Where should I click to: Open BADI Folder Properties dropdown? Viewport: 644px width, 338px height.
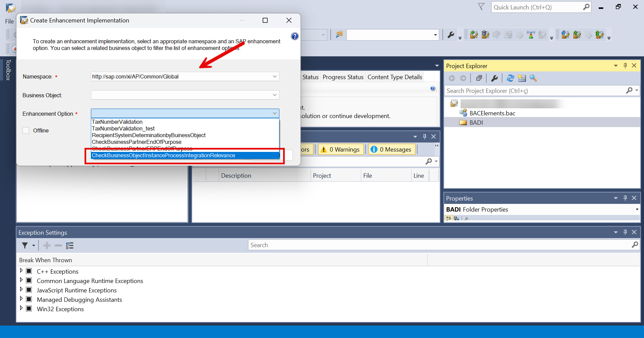(x=637, y=210)
